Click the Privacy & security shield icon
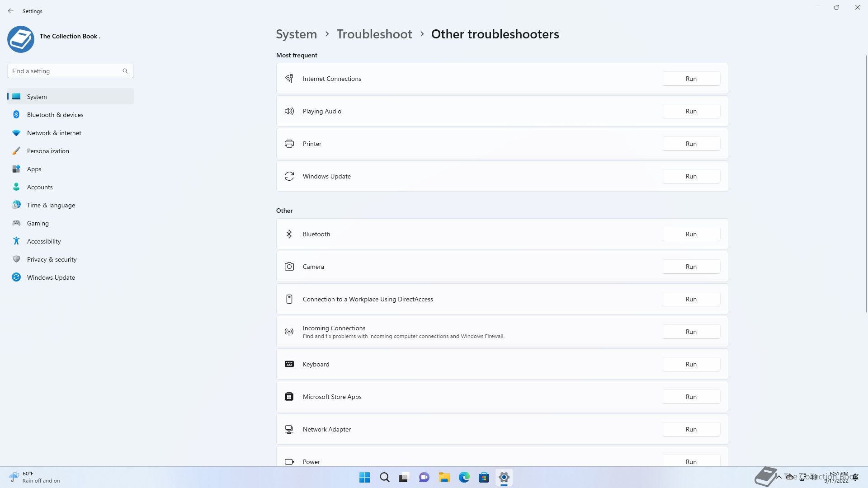868x488 pixels. point(16,259)
